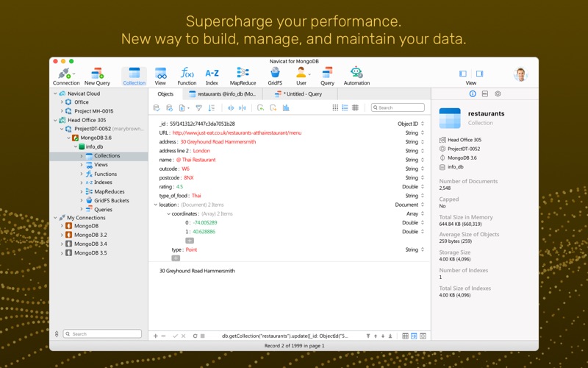Screen dimensions: 588x368
Task: Go to first record arrow
Action: [368, 336]
